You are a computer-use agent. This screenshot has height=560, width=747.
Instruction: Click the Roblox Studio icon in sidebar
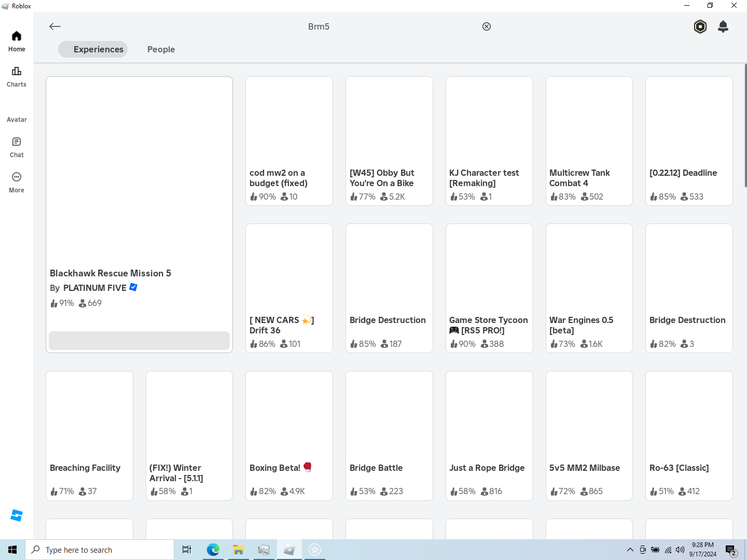[x=17, y=515]
